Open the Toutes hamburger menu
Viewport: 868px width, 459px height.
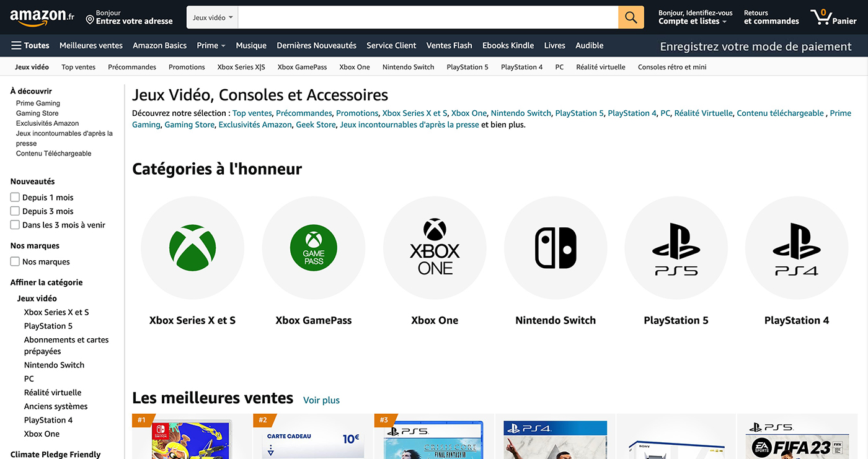click(30, 45)
